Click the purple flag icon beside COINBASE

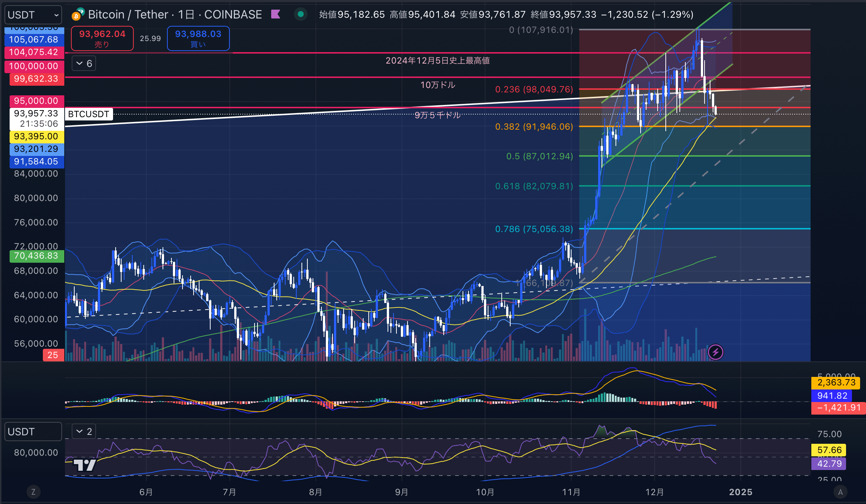(276, 14)
